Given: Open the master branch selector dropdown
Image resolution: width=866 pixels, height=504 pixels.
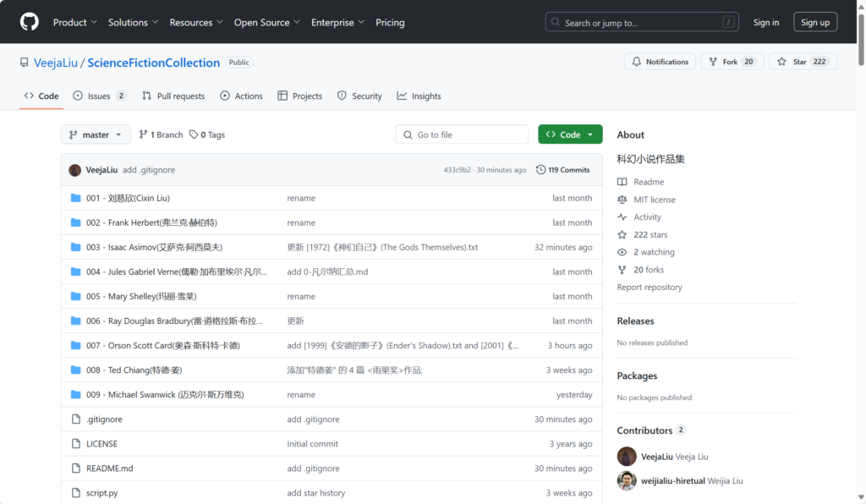Looking at the screenshot, I should click(96, 134).
